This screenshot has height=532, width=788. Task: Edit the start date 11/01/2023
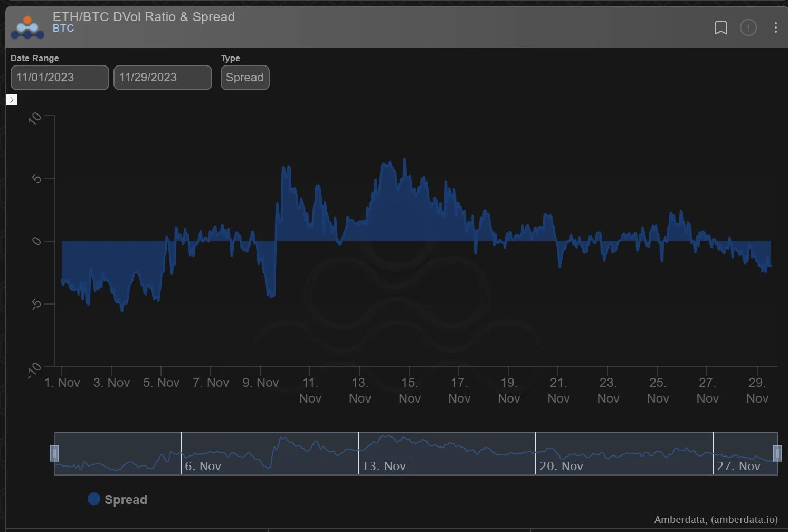60,78
